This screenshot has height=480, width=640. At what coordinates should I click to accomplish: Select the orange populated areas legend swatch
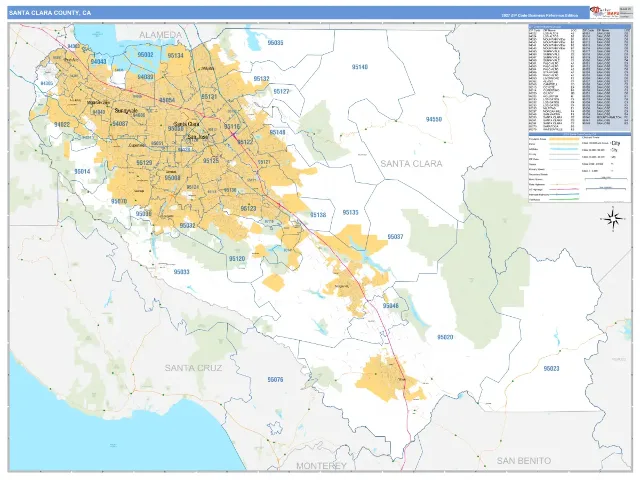(x=564, y=139)
